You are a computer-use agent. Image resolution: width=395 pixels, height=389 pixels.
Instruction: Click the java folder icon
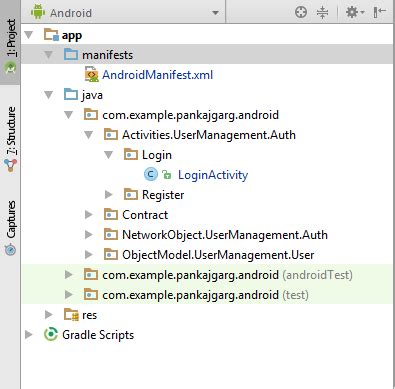[71, 95]
